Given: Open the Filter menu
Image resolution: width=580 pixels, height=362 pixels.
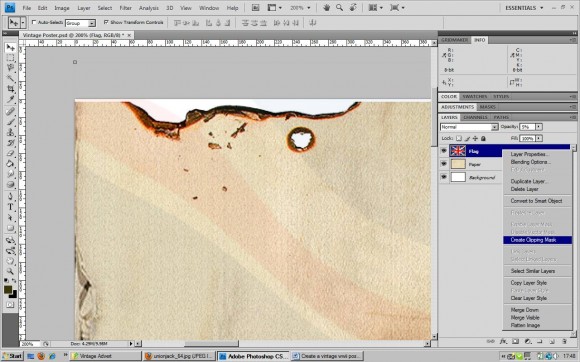Looking at the screenshot, I should (125, 8).
